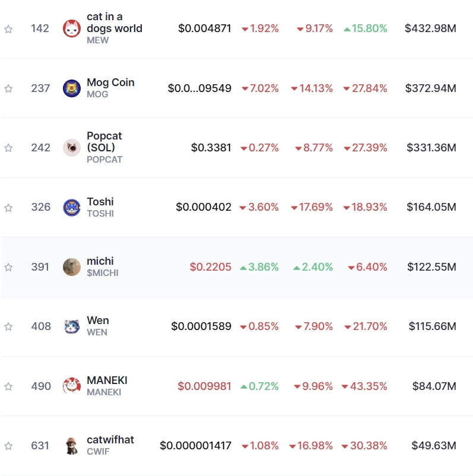This screenshot has height=476, width=473.
Task: Click the MANEKI price $0.009981
Action: point(205,386)
